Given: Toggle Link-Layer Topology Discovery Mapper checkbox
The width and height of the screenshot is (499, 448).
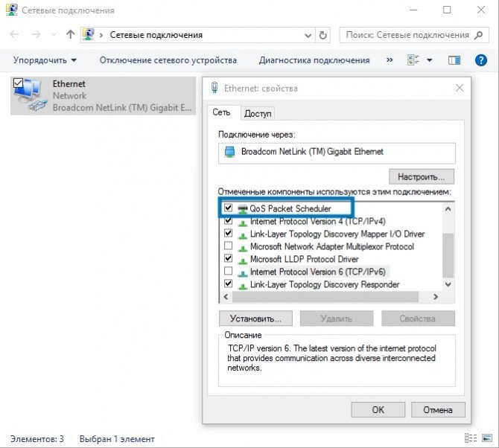Looking at the screenshot, I should 228,233.
